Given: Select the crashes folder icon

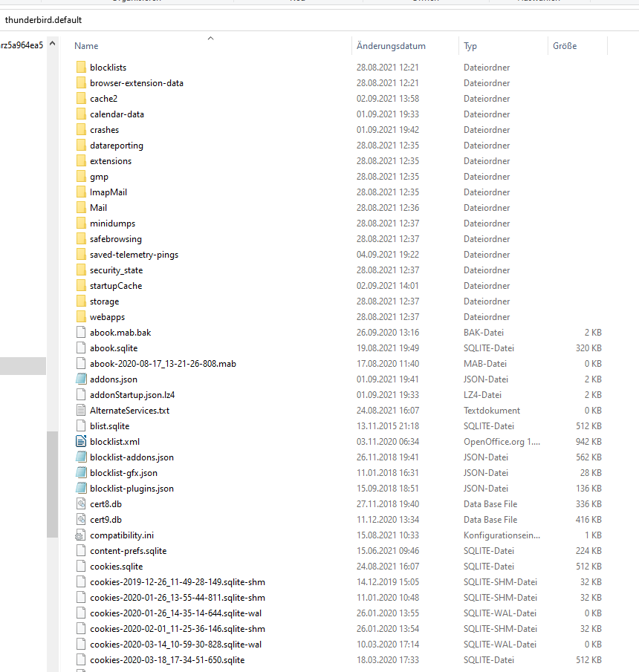Looking at the screenshot, I should click(x=81, y=129).
